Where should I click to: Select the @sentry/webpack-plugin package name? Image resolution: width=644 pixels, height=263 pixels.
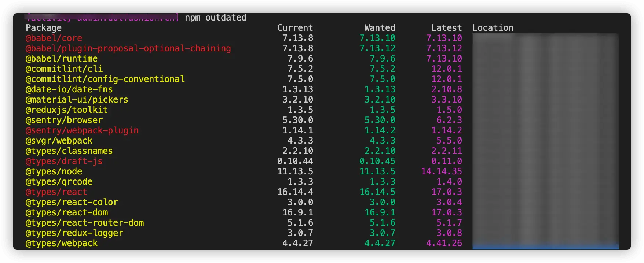pos(82,130)
